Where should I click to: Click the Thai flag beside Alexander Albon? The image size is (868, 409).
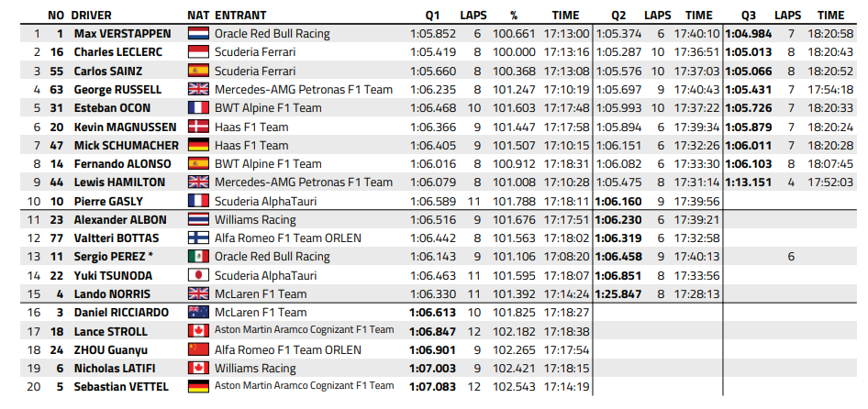pyautogui.click(x=198, y=220)
